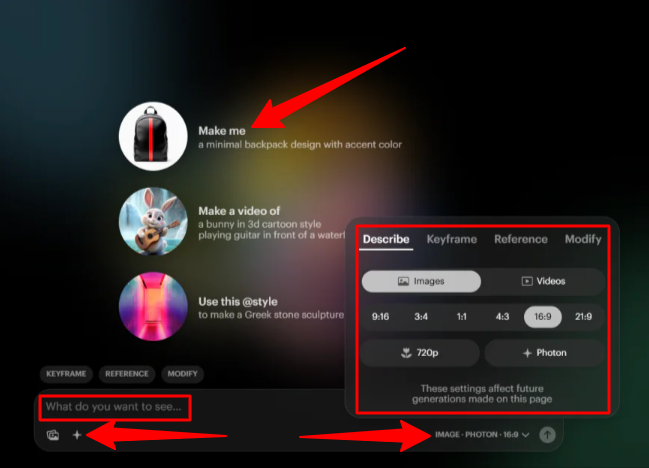Open the IMAGE · PHOTON · 16:9 settings dropdown
The image size is (649, 468).
point(482,435)
